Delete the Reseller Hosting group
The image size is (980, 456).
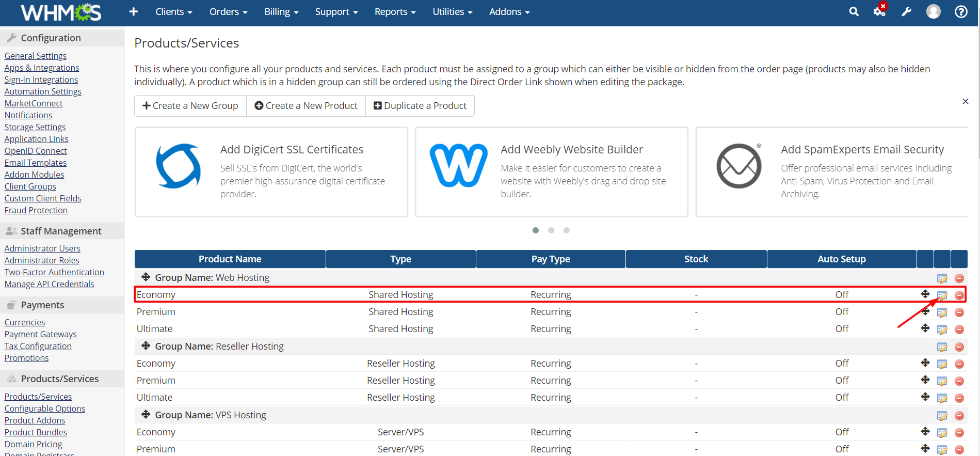click(959, 347)
